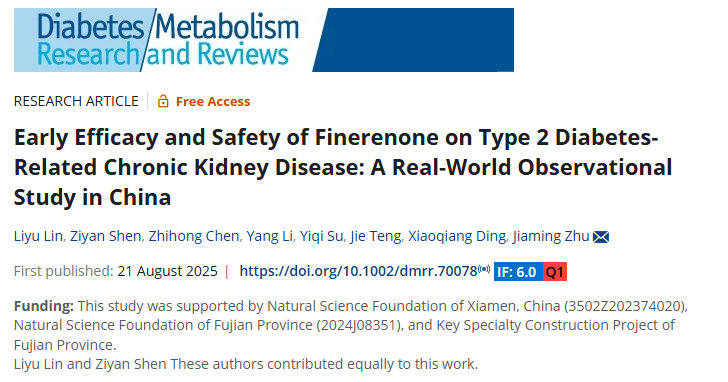Viewport: 728px width, 382px height.
Task: Open the Diabetes/Metabolism Research and Reviews logo
Action: 161,40
